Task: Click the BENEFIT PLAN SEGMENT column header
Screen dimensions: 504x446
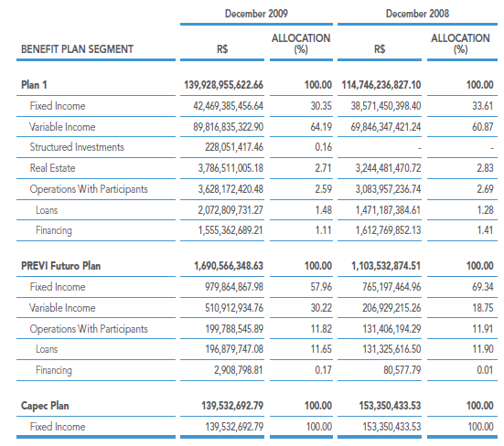Action: [77, 49]
